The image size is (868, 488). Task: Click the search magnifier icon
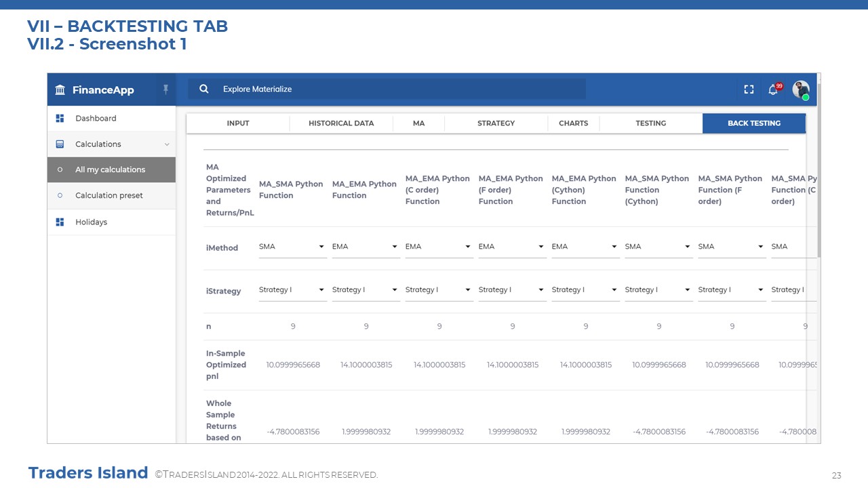point(204,89)
